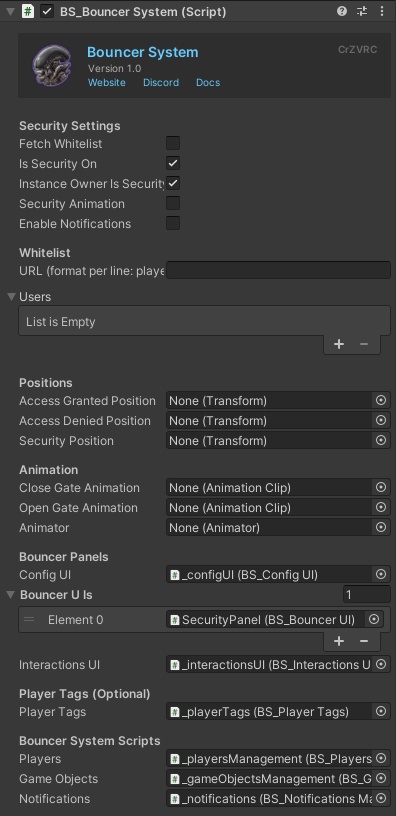Click the 'List is Empty' text

[60, 322]
